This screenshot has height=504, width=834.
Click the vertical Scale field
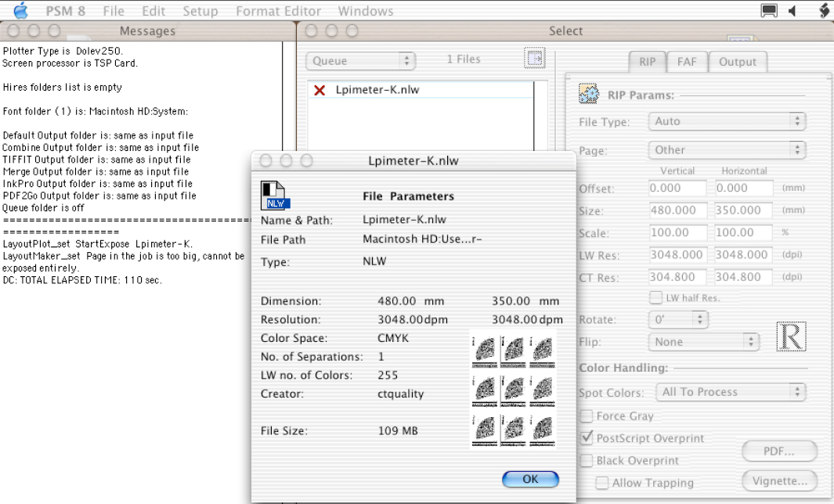coord(677,233)
